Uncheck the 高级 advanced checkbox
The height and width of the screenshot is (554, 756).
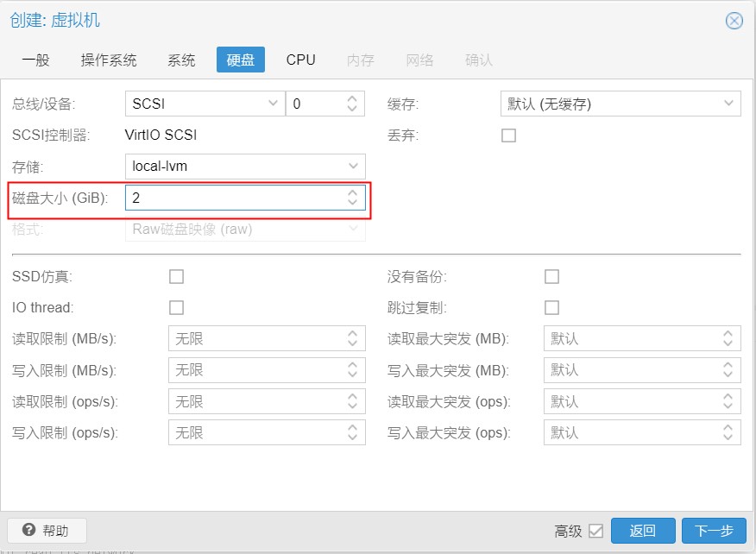(x=596, y=532)
